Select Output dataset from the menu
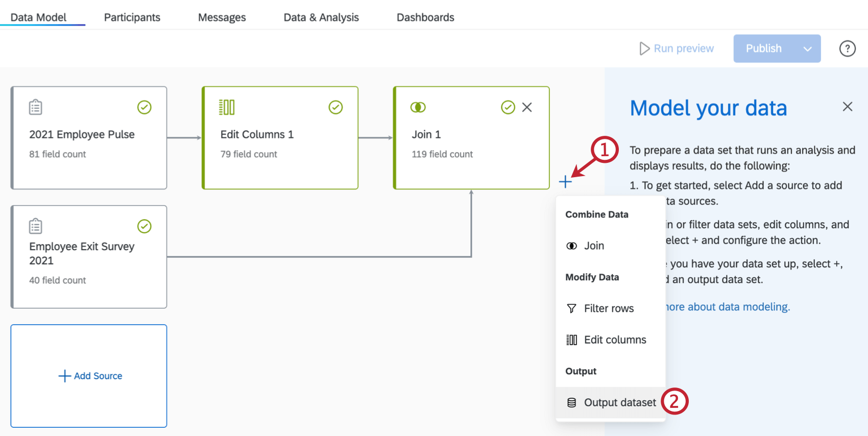The height and width of the screenshot is (436, 868). point(610,402)
